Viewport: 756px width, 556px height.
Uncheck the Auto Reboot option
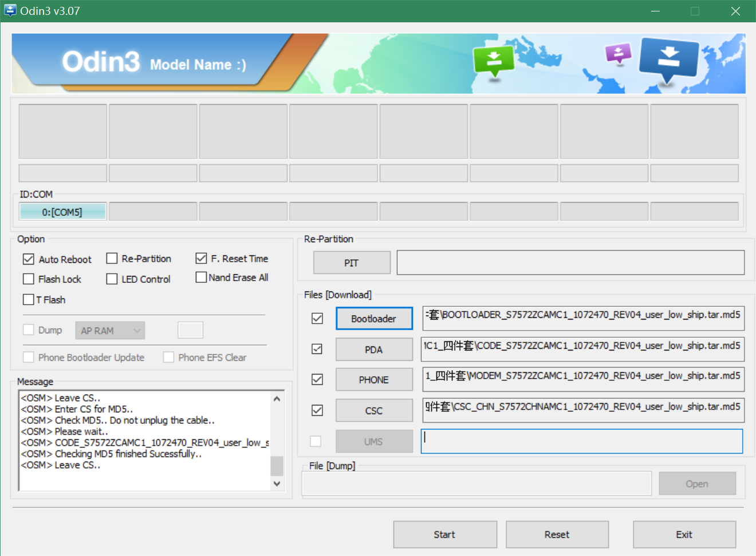tap(29, 259)
